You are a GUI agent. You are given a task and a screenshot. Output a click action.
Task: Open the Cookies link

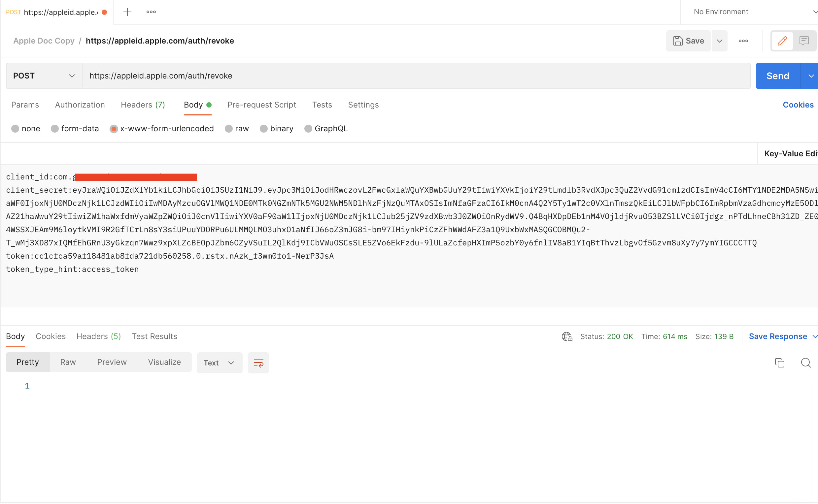click(798, 105)
